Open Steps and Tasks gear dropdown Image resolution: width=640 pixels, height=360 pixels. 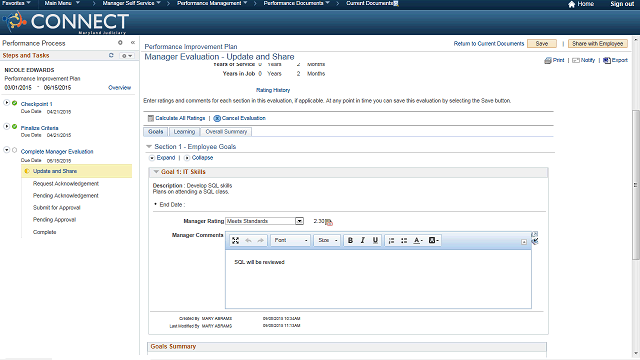click(126, 56)
